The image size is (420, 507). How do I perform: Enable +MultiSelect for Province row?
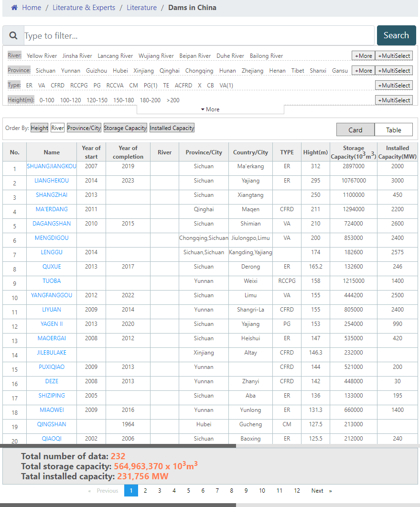point(394,71)
